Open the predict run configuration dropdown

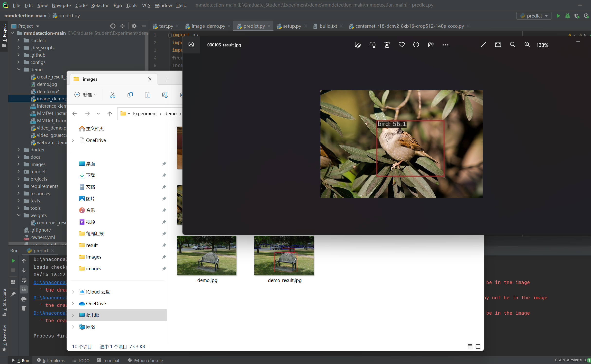point(534,16)
